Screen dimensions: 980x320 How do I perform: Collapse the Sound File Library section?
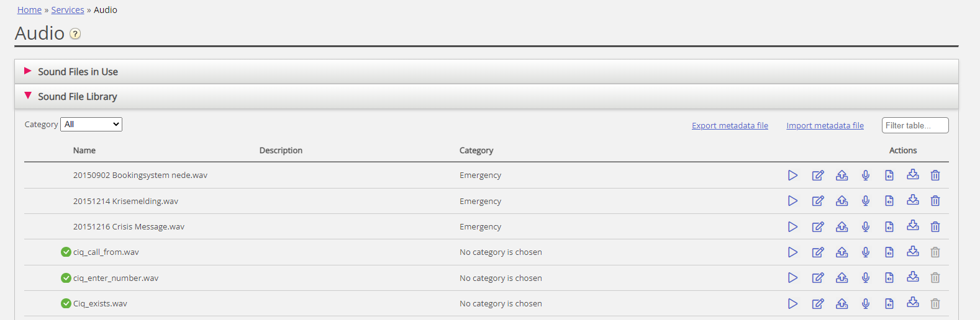pos(77,97)
